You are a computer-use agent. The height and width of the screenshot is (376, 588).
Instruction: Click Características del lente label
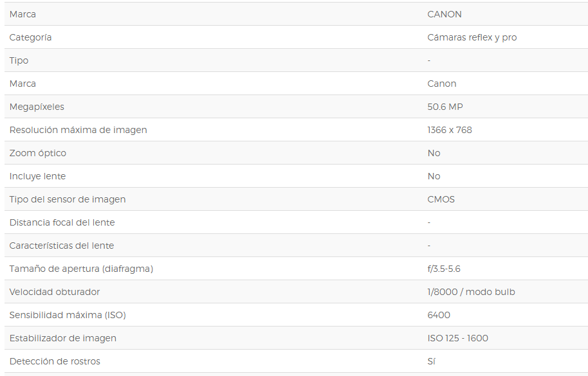(x=62, y=246)
